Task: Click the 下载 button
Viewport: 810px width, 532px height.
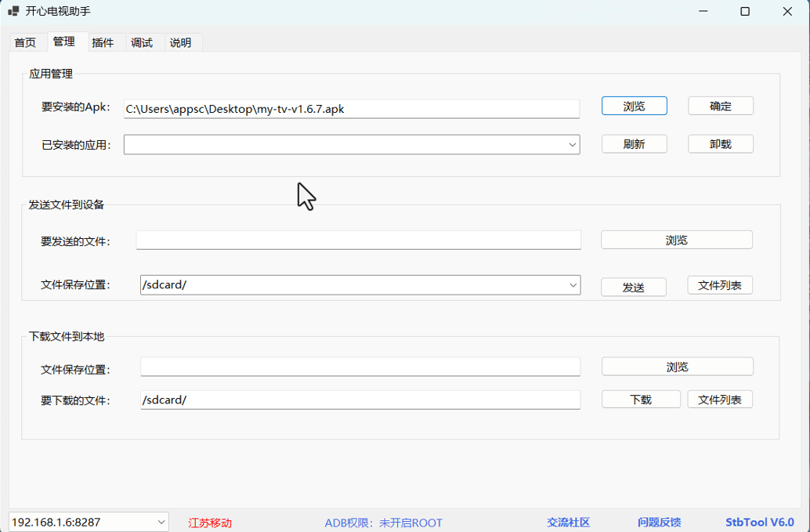Action: 641,400
